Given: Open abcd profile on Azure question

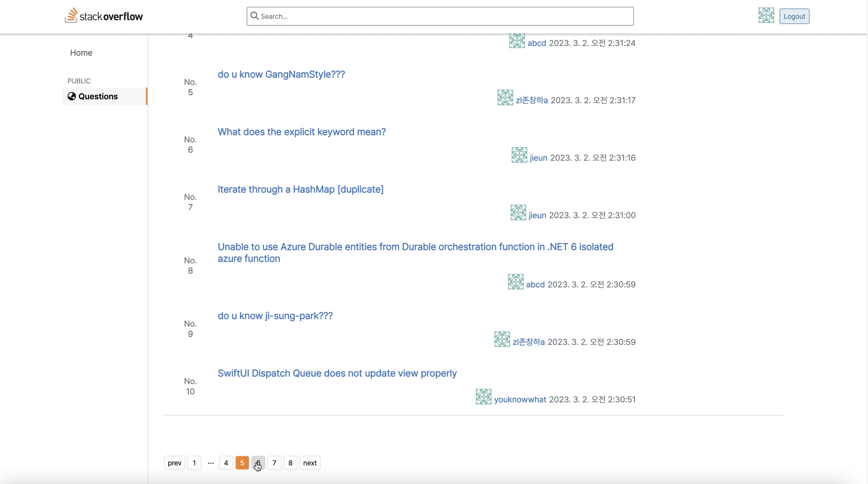Looking at the screenshot, I should point(535,284).
